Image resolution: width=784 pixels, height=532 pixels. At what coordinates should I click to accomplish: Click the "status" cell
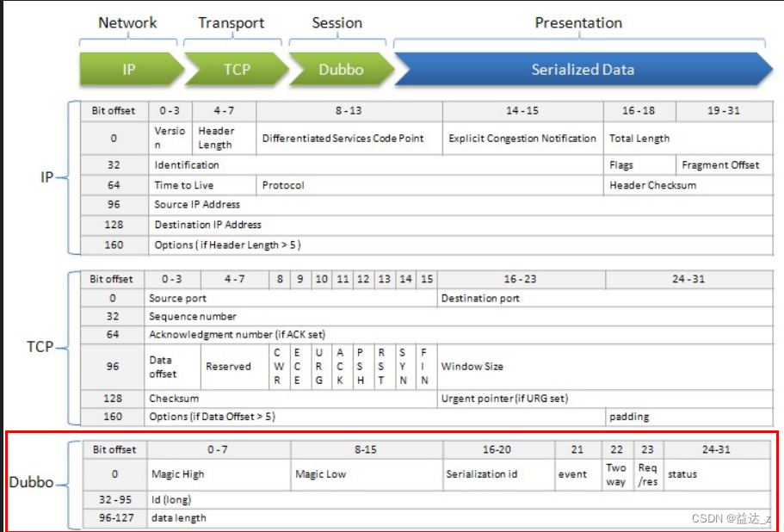pyautogui.click(x=718, y=474)
